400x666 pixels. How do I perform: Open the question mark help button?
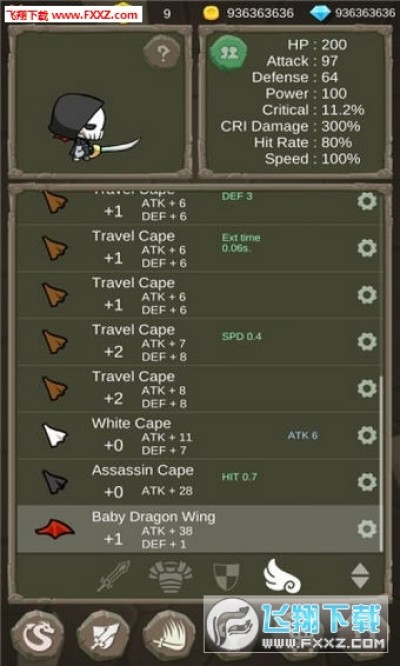point(162,53)
